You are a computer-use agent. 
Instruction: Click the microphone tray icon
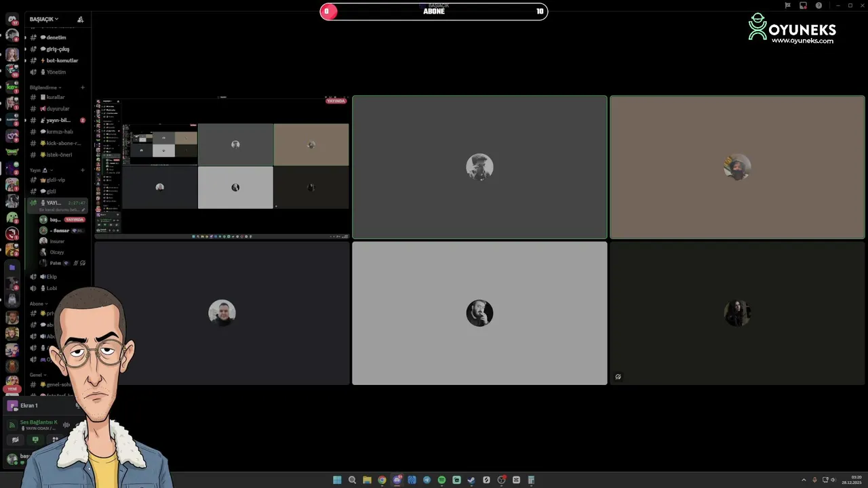814,480
